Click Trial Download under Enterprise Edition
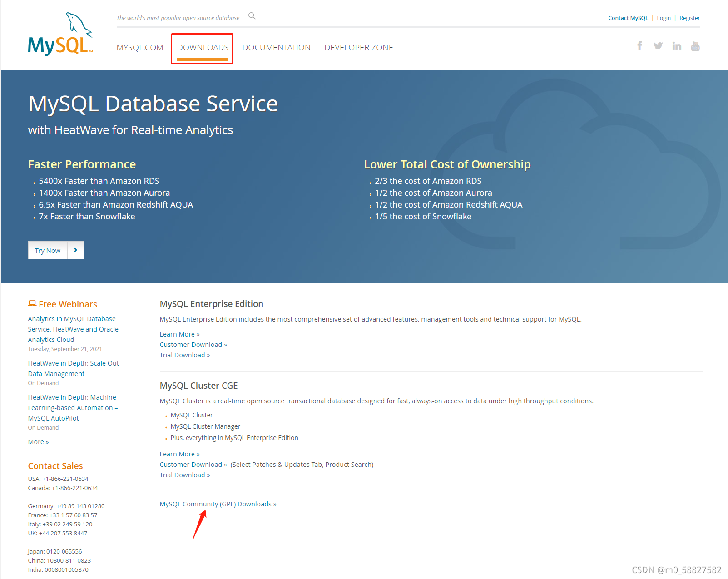This screenshot has height=579, width=728. click(185, 355)
